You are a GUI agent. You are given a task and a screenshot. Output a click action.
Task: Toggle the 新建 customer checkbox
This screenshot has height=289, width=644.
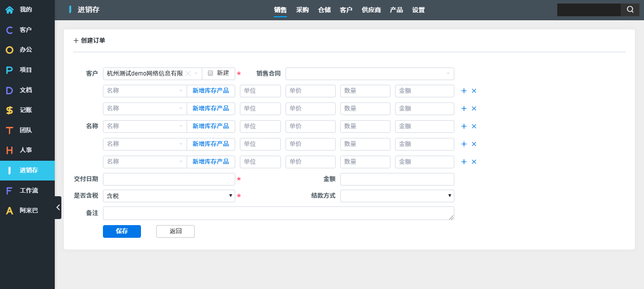[210, 73]
